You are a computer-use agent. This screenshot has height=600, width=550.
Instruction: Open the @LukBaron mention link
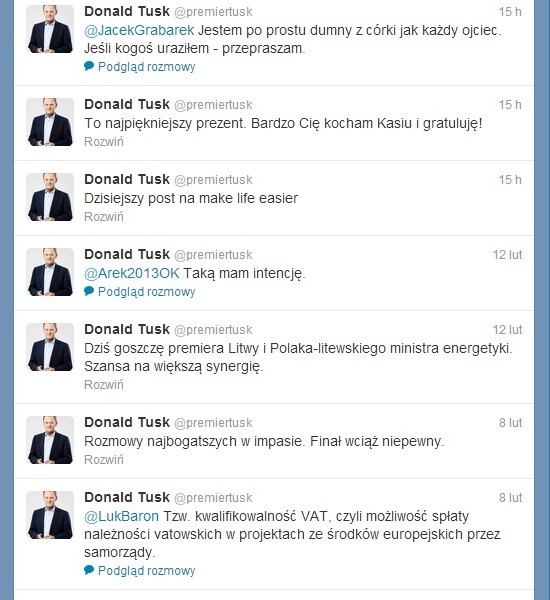(x=121, y=516)
